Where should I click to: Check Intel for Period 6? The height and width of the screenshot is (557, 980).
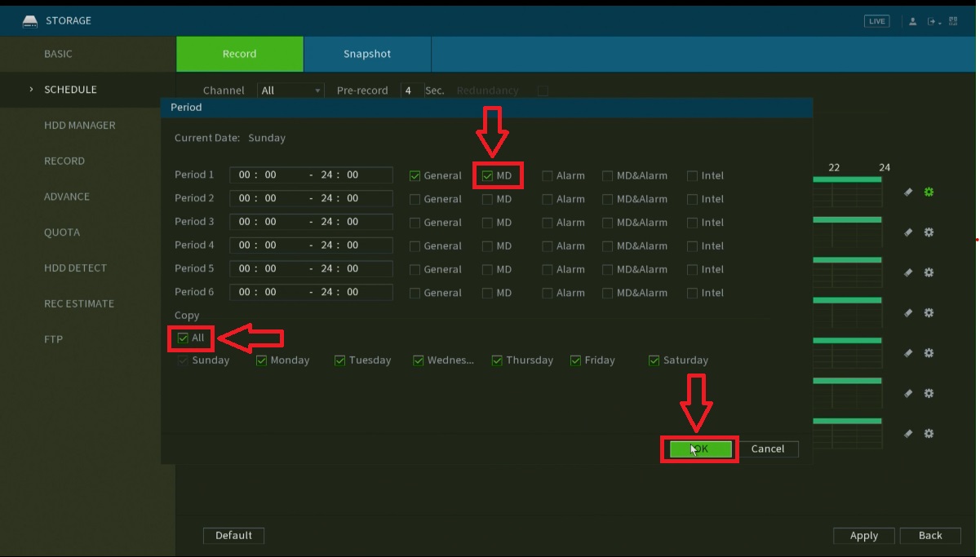(692, 293)
